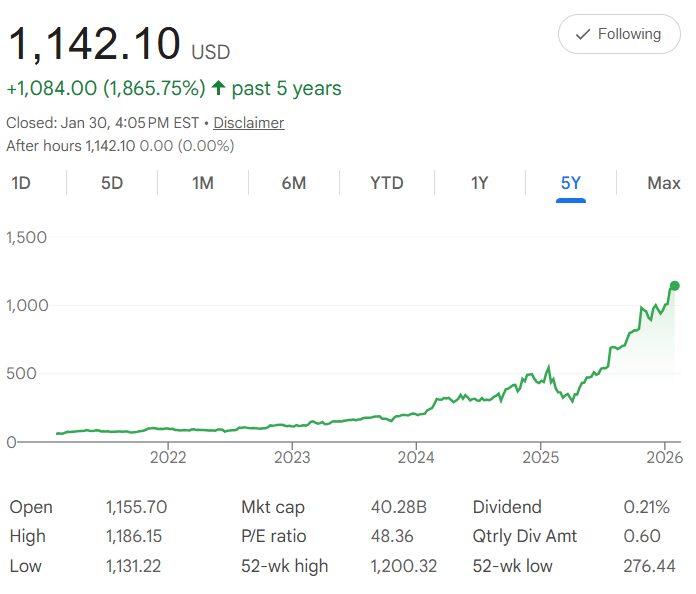Click the 2024 label on chart axis
The width and height of the screenshot is (696, 594).
[x=415, y=459]
